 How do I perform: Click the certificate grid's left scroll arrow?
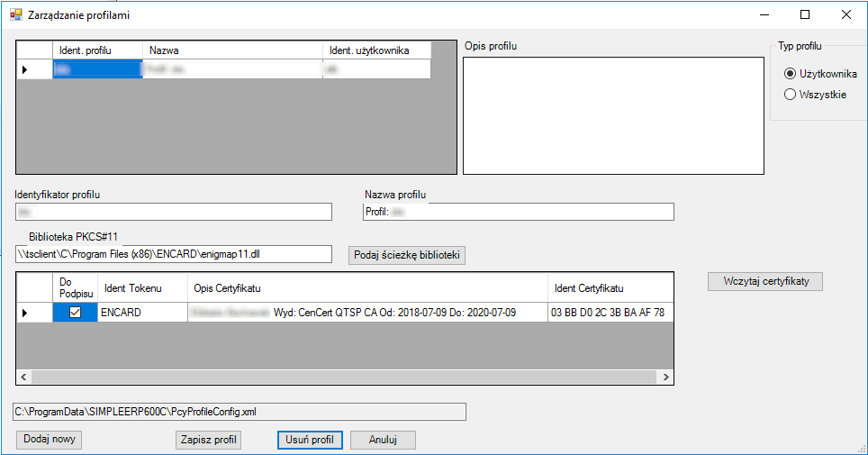[23, 377]
